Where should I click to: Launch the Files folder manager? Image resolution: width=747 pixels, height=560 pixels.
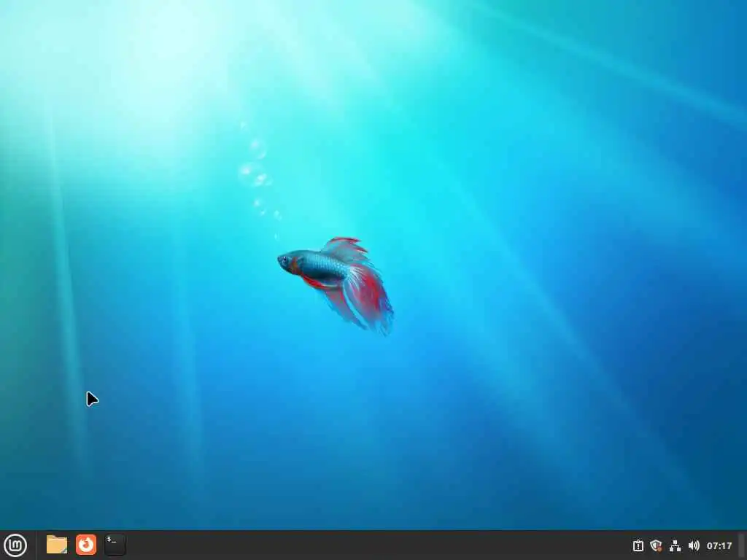coord(57,545)
